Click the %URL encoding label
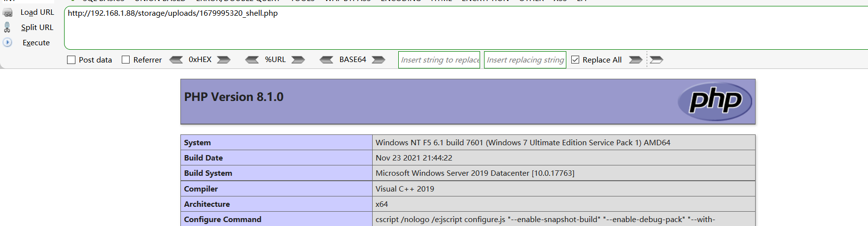868x226 pixels. click(x=275, y=60)
